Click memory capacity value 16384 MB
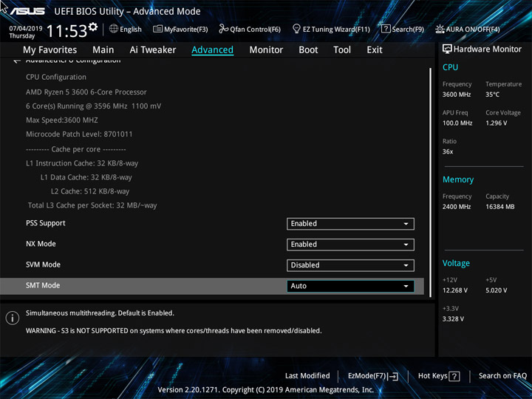532x399 pixels. (x=499, y=206)
